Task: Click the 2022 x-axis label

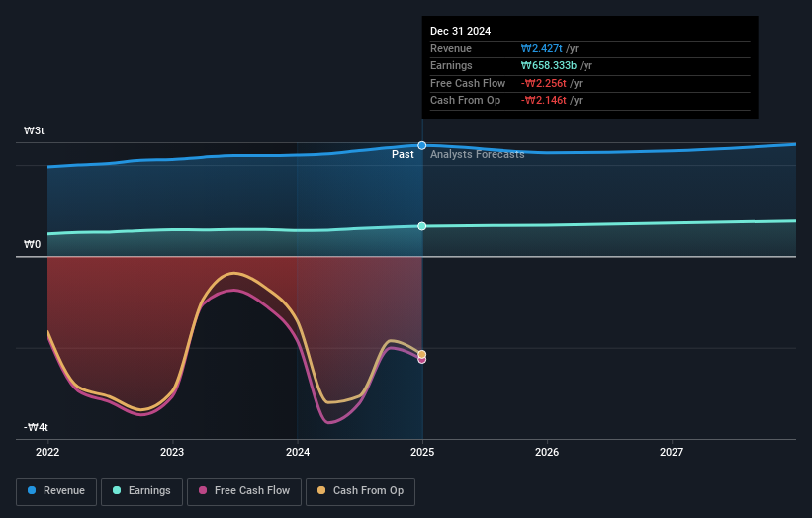Action: (47, 452)
